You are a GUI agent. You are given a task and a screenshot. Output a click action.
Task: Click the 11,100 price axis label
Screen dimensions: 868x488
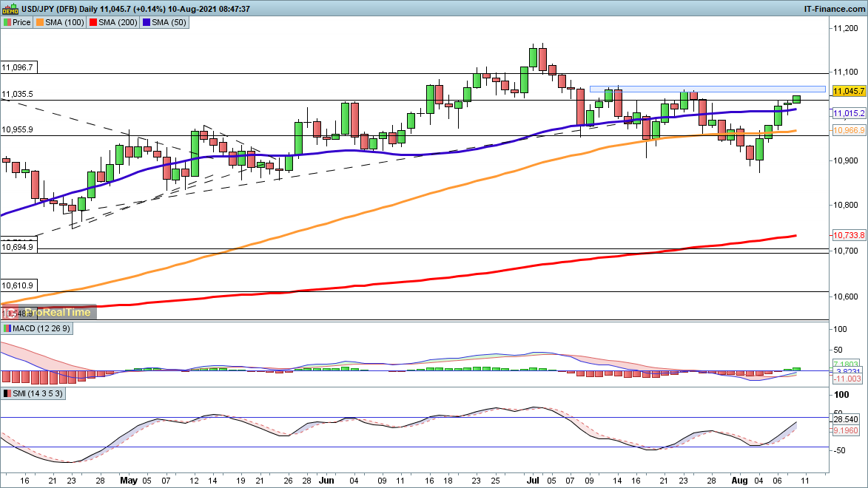[846, 72]
